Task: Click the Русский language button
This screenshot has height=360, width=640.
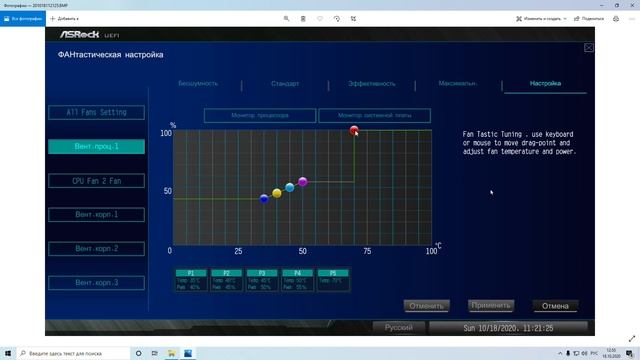Action: coord(398,327)
